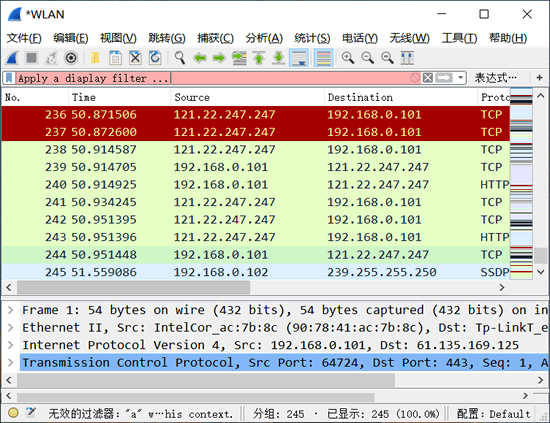
Task: Clear the display filter with X
Action: (x=428, y=78)
